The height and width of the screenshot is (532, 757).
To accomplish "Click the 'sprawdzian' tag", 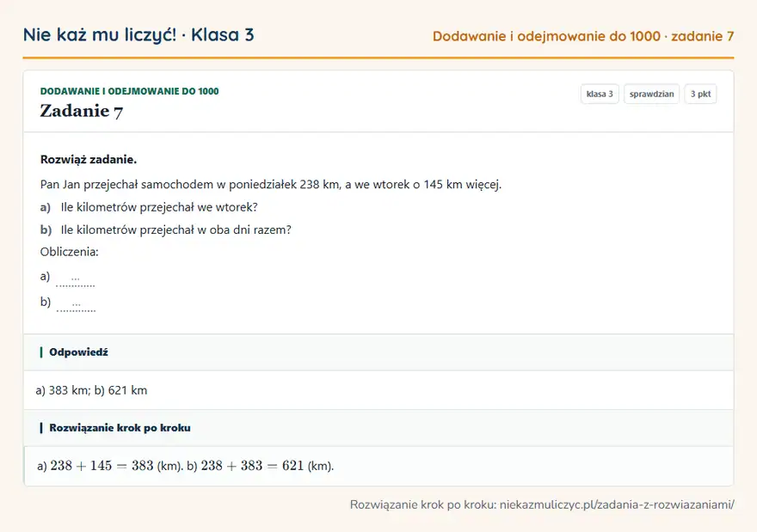I will (652, 94).
